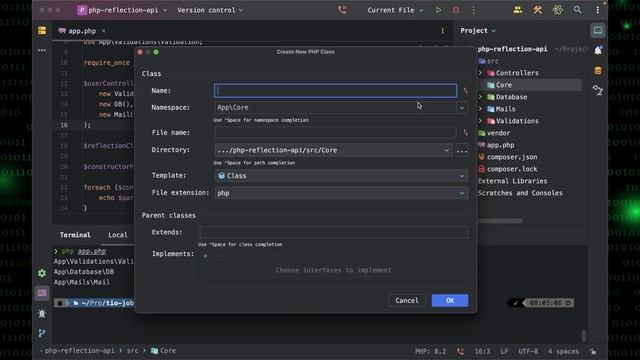
Task: Click the src breadcrumb in status bar
Action: [132, 351]
